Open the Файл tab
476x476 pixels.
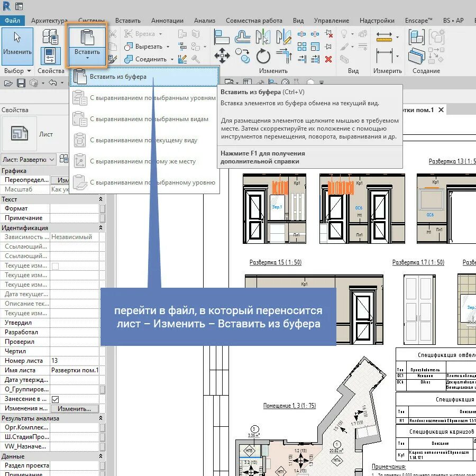13,20
